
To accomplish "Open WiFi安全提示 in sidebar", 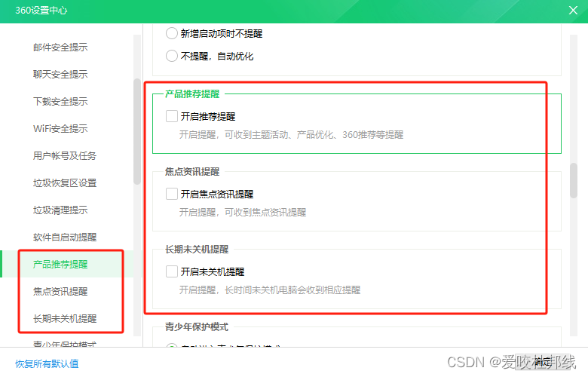I will tap(60, 129).
